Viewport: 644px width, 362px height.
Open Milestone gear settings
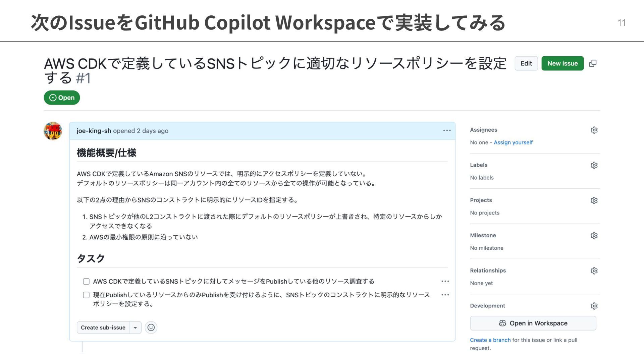click(594, 236)
